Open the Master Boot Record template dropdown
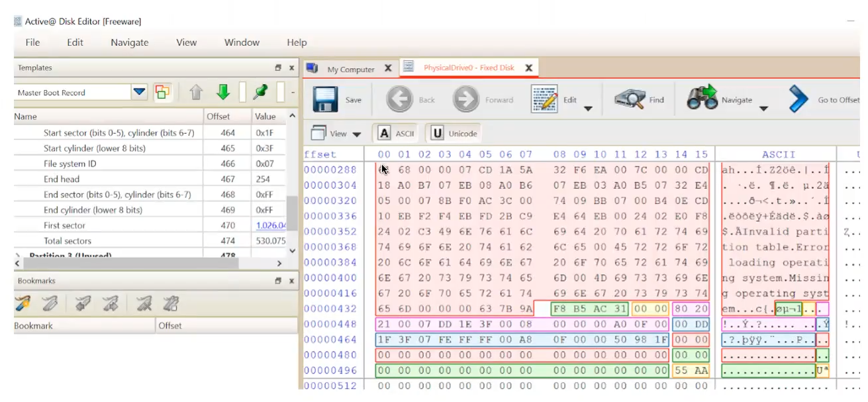This screenshot has width=868, height=402. (139, 93)
